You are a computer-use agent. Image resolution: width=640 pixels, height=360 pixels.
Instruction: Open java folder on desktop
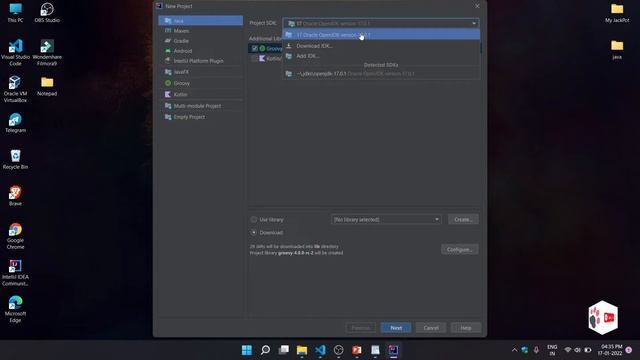coord(617,49)
